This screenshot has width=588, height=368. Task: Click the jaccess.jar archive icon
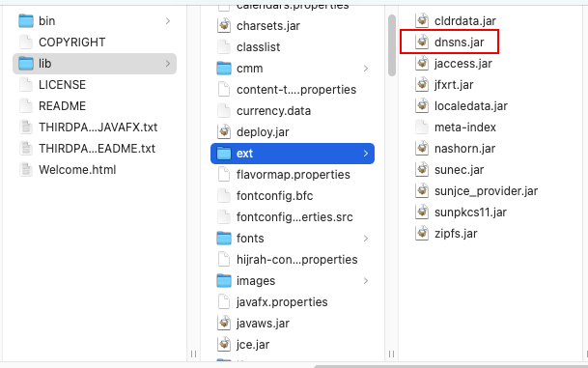[x=422, y=64]
